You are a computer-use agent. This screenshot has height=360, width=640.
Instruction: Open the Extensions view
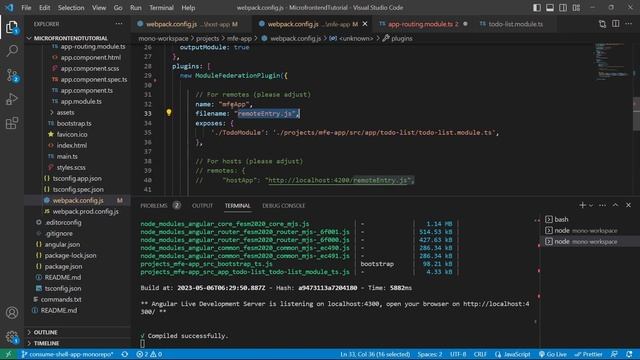pyautogui.click(x=12, y=123)
